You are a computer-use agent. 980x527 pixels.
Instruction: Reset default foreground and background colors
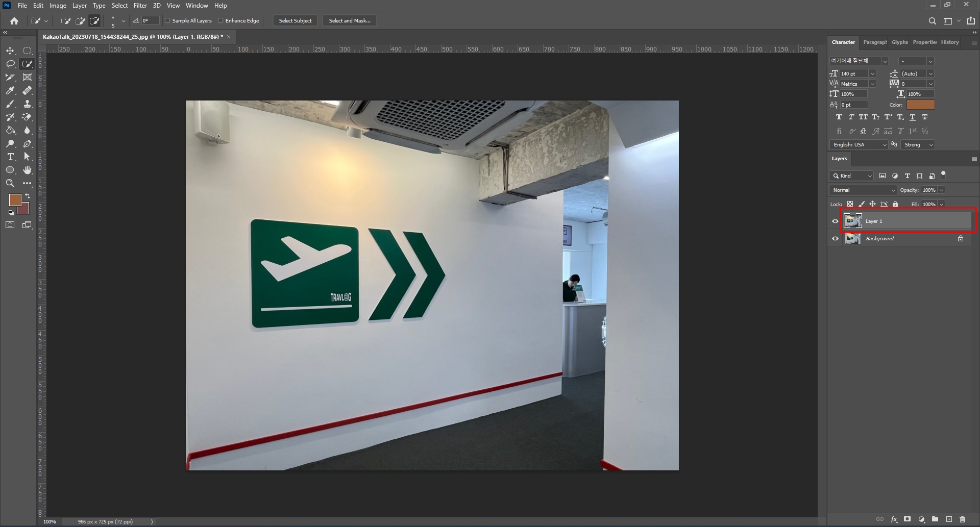click(x=11, y=213)
